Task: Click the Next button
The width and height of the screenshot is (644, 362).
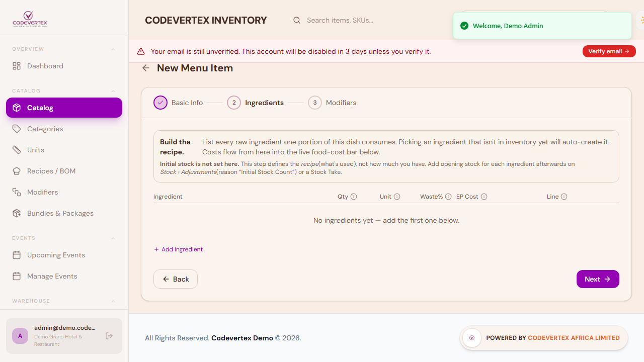Action: point(598,279)
